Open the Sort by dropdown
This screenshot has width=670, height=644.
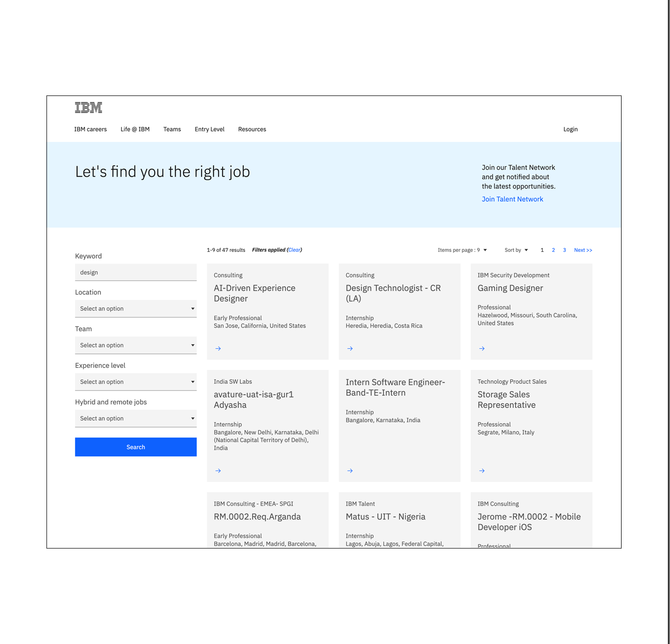(x=516, y=250)
